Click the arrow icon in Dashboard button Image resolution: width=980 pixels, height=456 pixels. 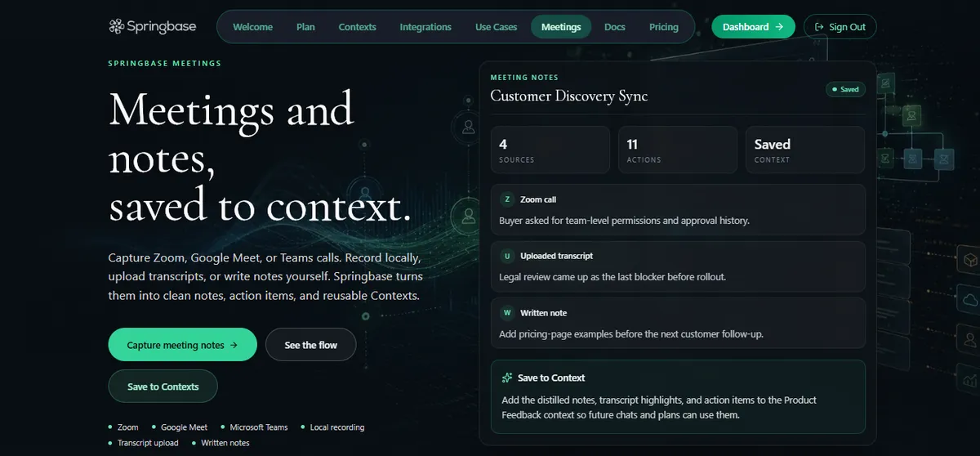[x=779, y=27]
